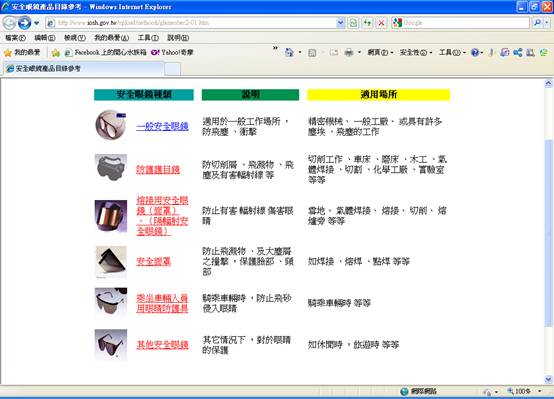Open the 防護護目鏡 link

158,170
